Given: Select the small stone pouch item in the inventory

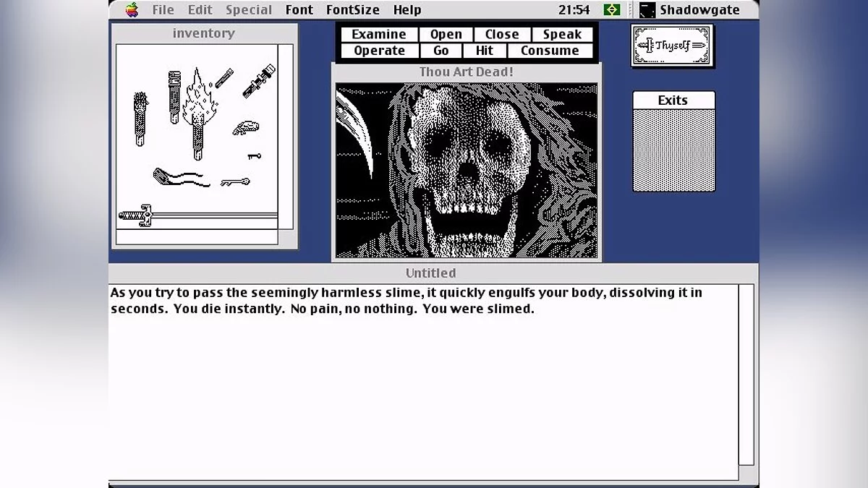Looking at the screenshot, I should 246,128.
